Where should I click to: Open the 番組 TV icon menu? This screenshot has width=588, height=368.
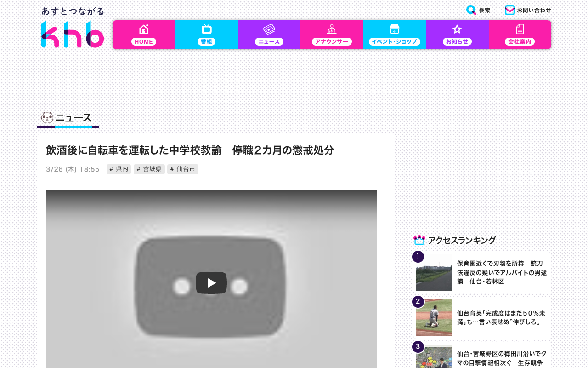tap(207, 29)
